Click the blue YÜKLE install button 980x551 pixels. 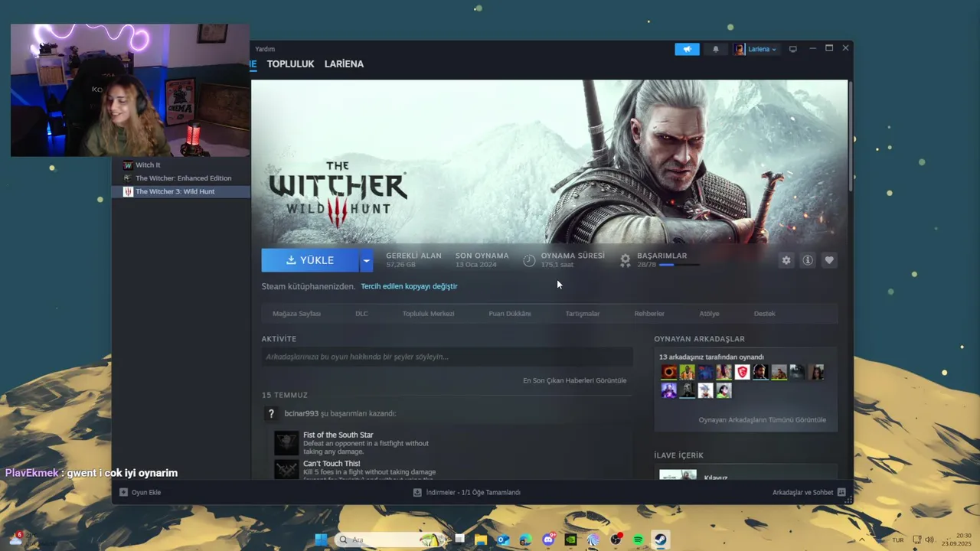310,260
